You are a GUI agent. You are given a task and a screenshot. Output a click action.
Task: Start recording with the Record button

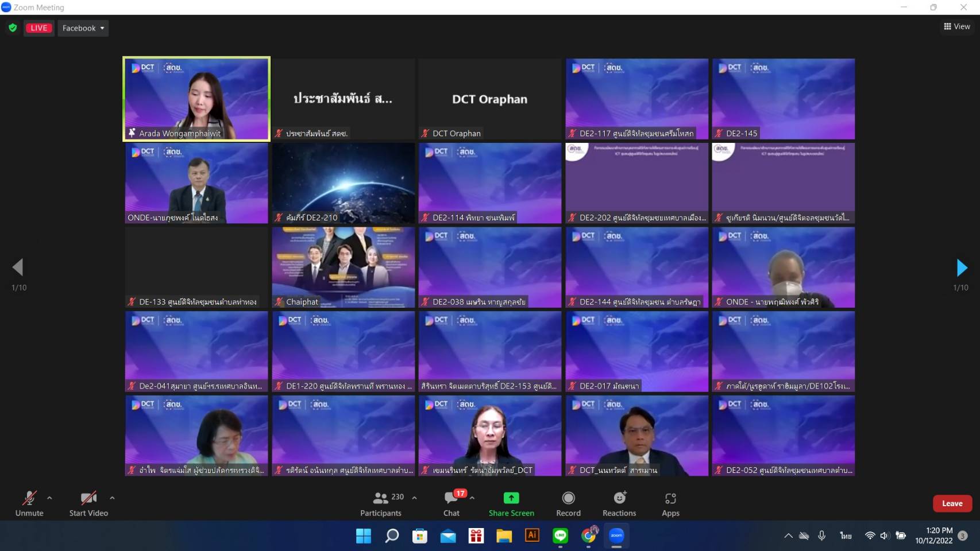coord(568,503)
